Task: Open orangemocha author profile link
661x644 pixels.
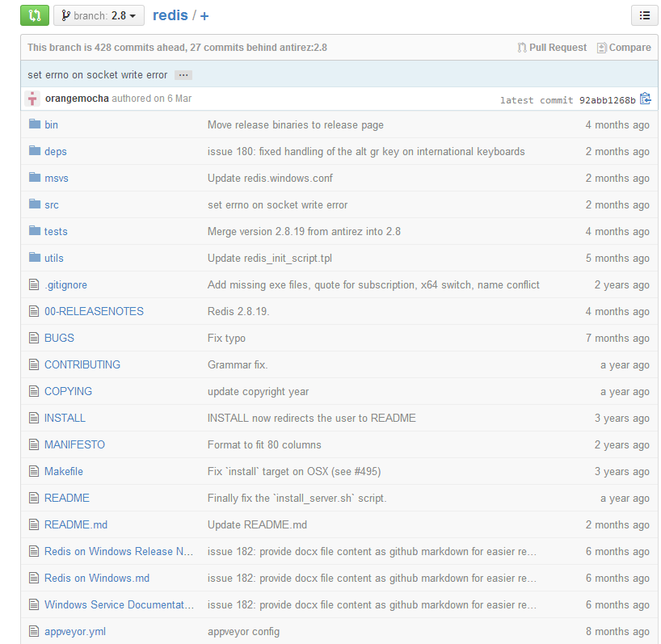Action: click(x=77, y=99)
